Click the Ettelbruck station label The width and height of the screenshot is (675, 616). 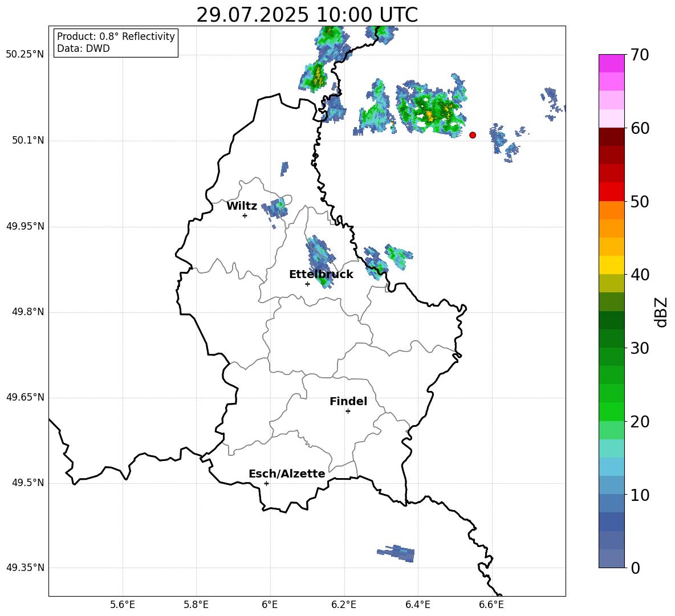coord(321,275)
